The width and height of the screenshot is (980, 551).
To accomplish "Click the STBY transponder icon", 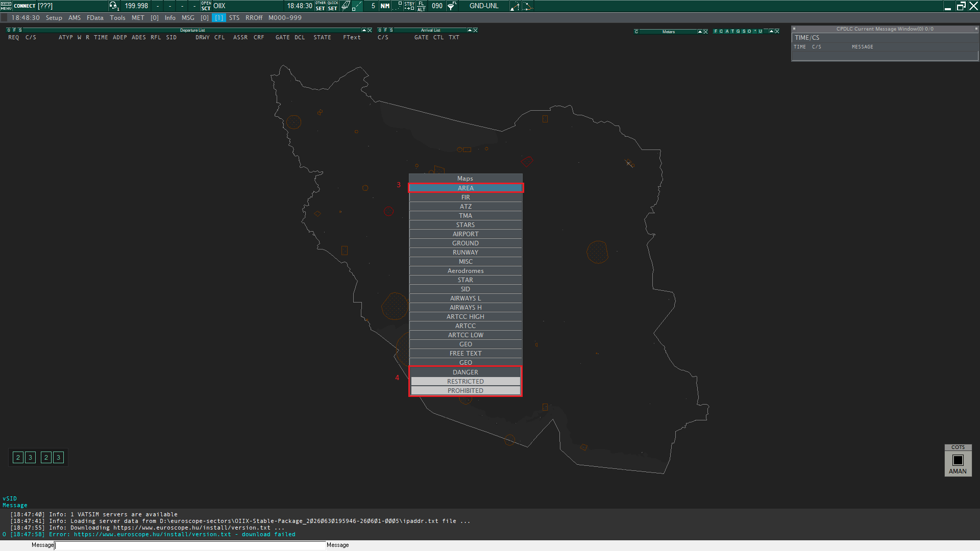I will point(409,6).
